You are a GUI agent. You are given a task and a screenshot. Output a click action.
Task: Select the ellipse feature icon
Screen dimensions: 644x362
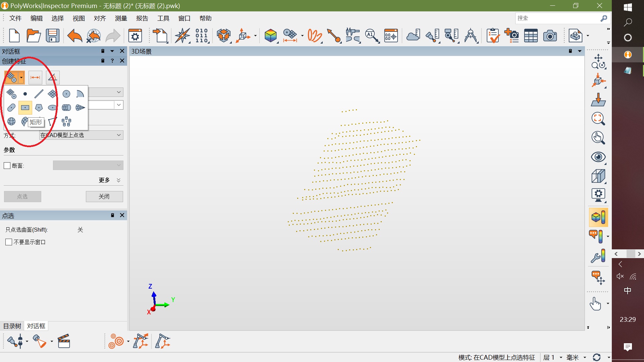(52, 108)
